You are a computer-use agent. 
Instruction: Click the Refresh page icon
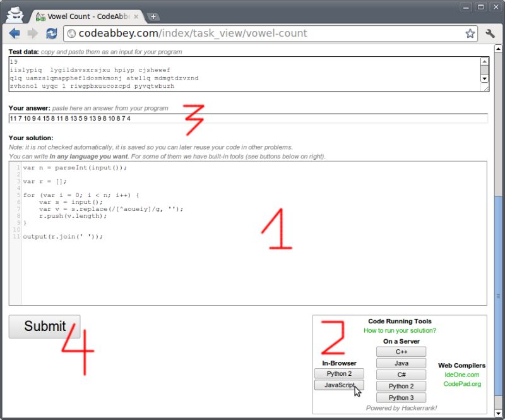click(51, 33)
